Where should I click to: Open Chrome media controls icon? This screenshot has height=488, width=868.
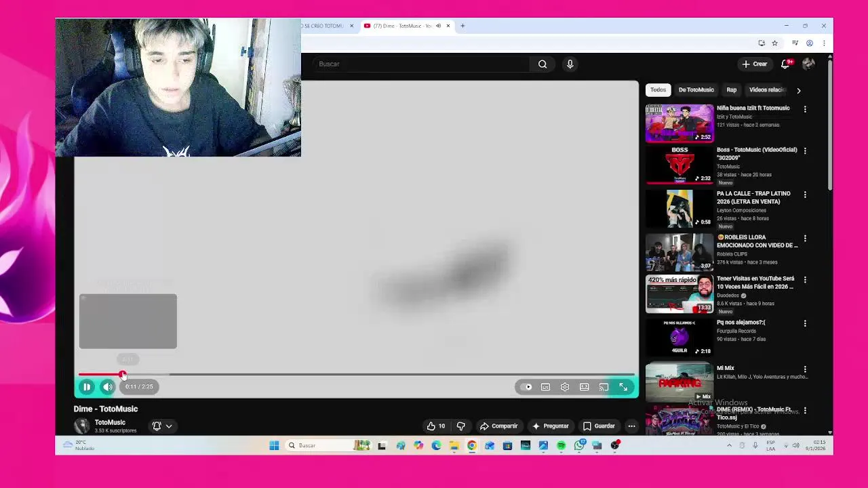coord(795,43)
